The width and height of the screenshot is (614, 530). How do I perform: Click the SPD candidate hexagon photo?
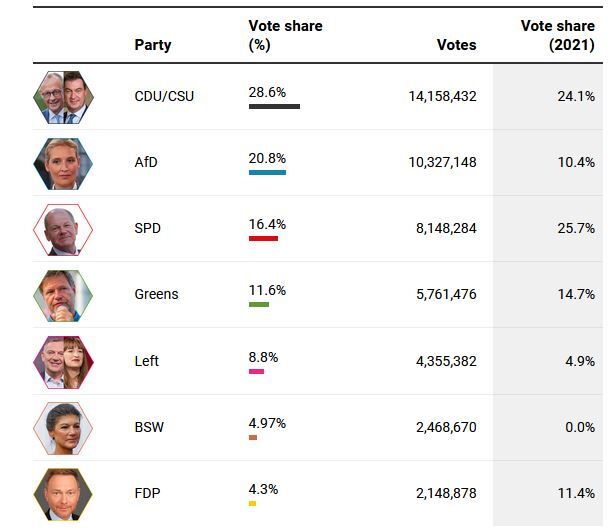coord(63,229)
